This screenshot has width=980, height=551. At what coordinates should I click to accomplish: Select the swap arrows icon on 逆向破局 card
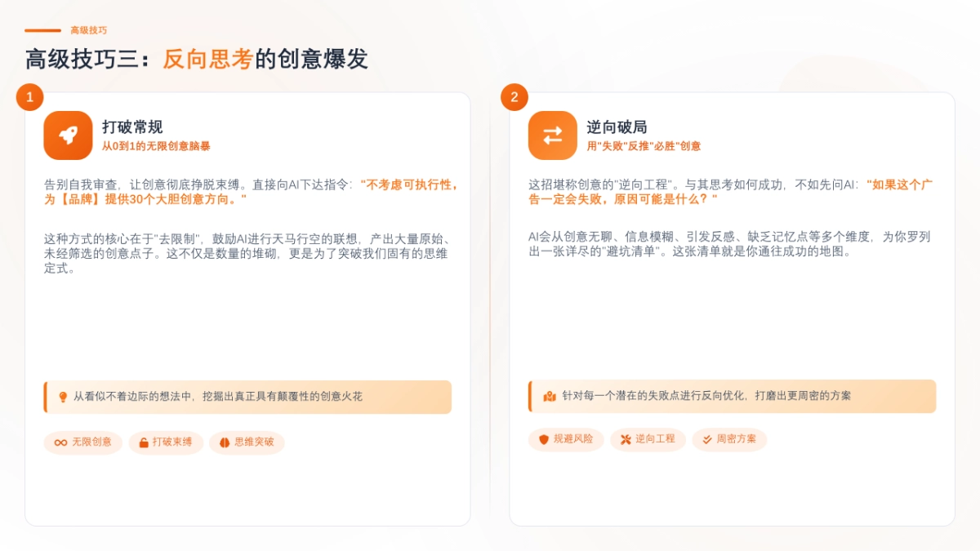(551, 135)
